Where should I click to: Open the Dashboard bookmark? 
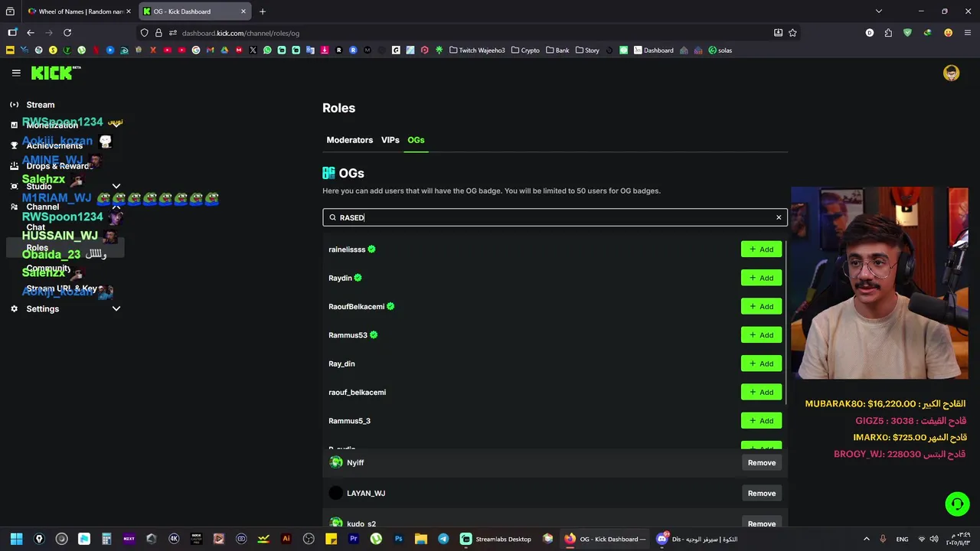click(654, 51)
